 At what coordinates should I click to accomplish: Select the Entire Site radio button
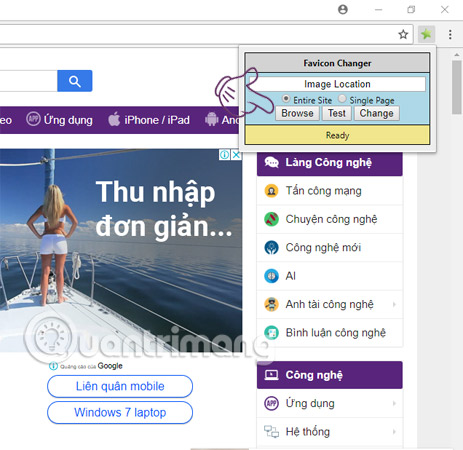pyautogui.click(x=286, y=99)
